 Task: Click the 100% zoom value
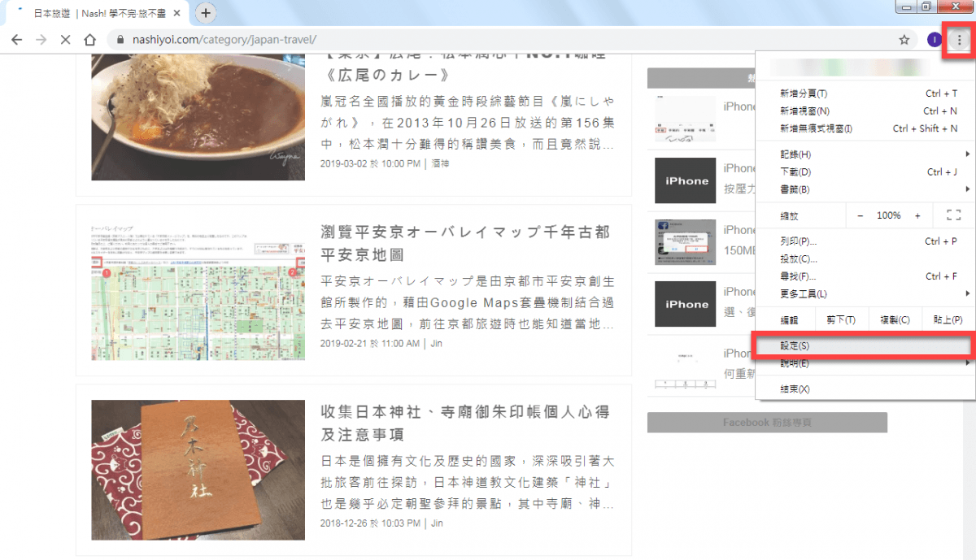pyautogui.click(x=889, y=215)
